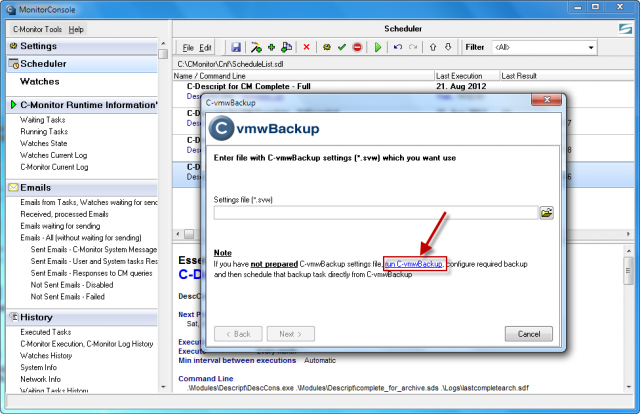Click the green checkmark enable icon

point(342,47)
